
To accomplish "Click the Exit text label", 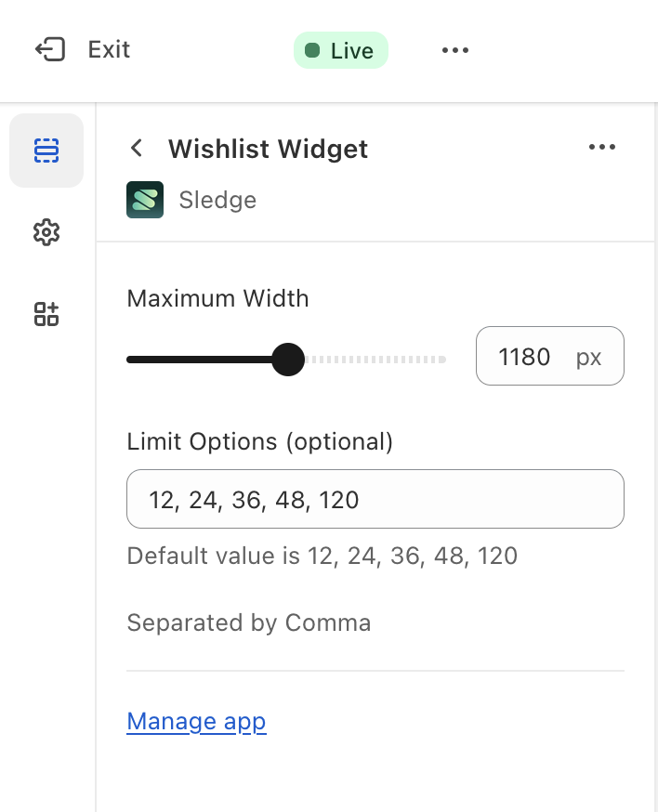I will pos(108,49).
